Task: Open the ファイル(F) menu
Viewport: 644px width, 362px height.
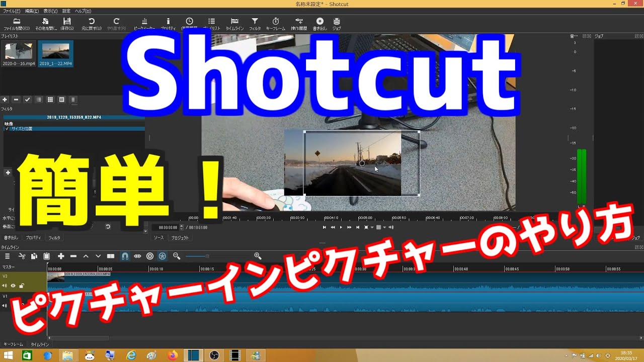Action: [12, 11]
